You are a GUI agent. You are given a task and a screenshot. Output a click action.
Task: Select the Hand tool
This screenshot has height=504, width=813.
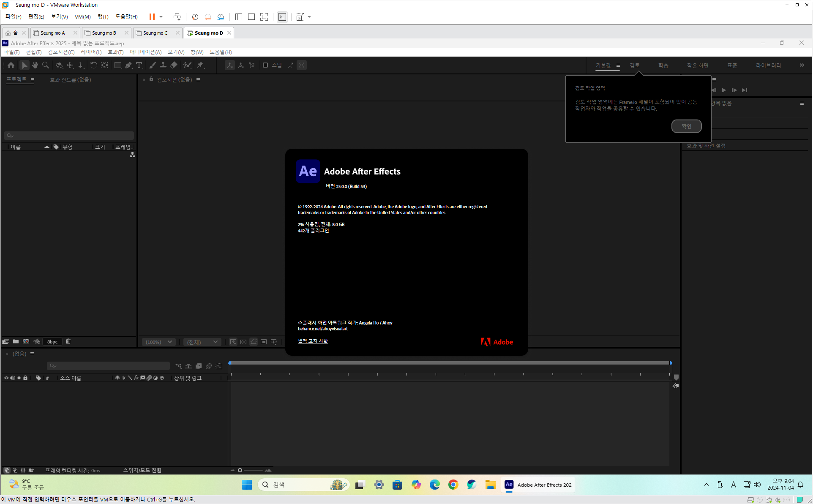pos(35,65)
